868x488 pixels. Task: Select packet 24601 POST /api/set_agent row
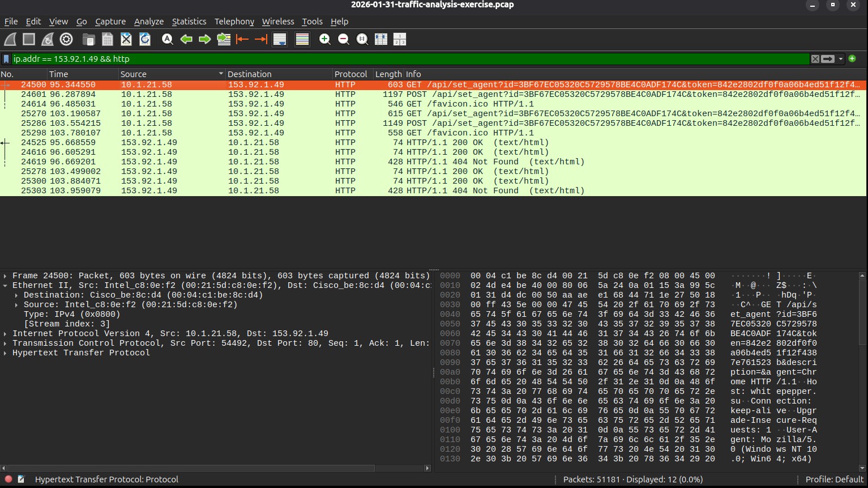[x=433, y=95]
